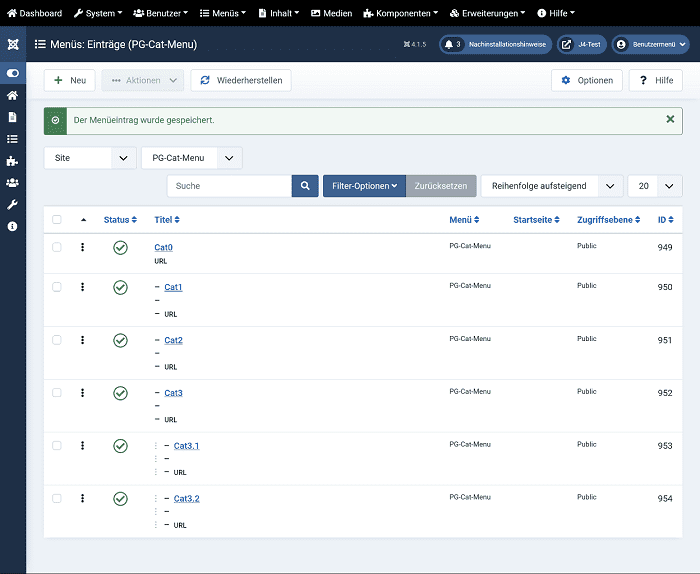Toggle published status of Cat2
The width and height of the screenshot is (700, 574).
click(x=120, y=340)
